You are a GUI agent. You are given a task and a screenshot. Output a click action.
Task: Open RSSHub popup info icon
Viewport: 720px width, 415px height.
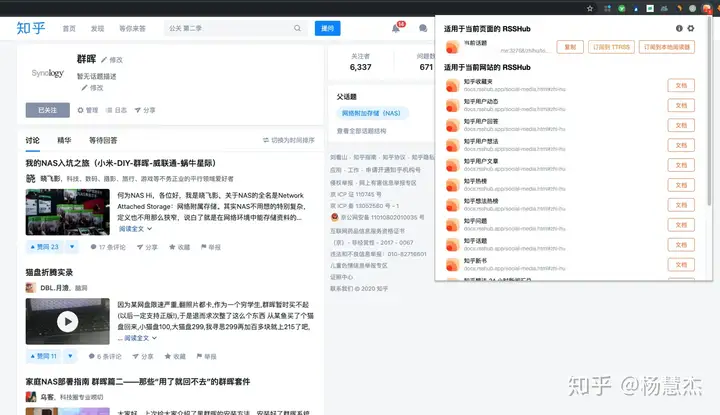coord(679,28)
